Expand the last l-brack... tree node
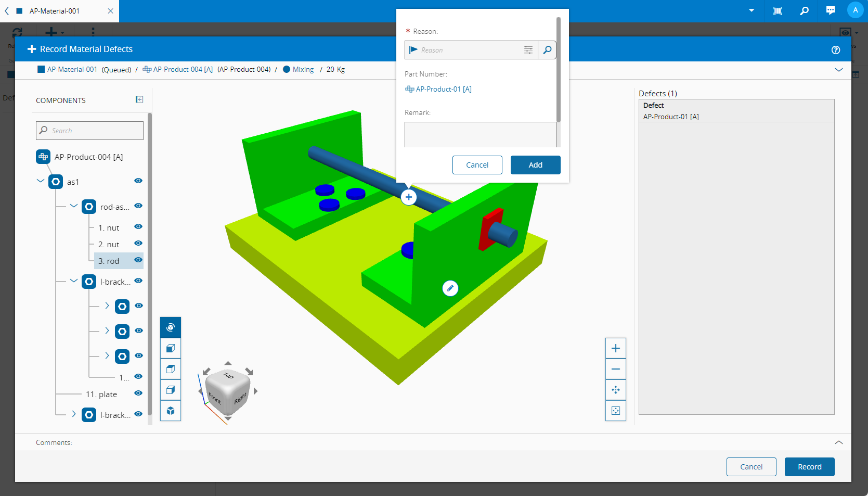Image resolution: width=868 pixels, height=496 pixels. coord(73,414)
